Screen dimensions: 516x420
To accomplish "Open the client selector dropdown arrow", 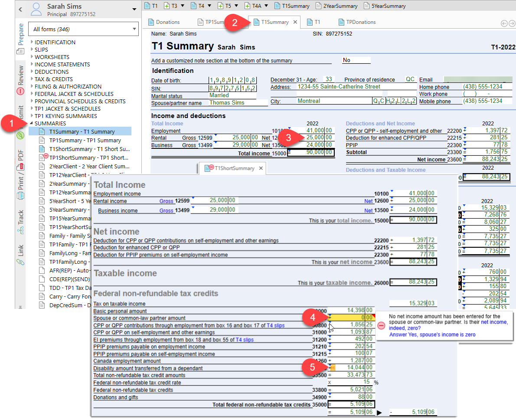I will pos(134,9).
